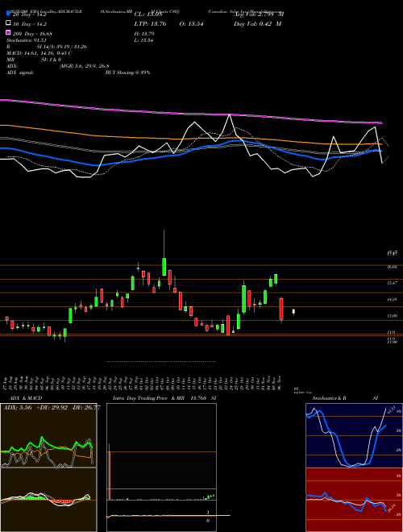Click the 'Avg Vol: 2.793 M' text

(x=259, y=15)
